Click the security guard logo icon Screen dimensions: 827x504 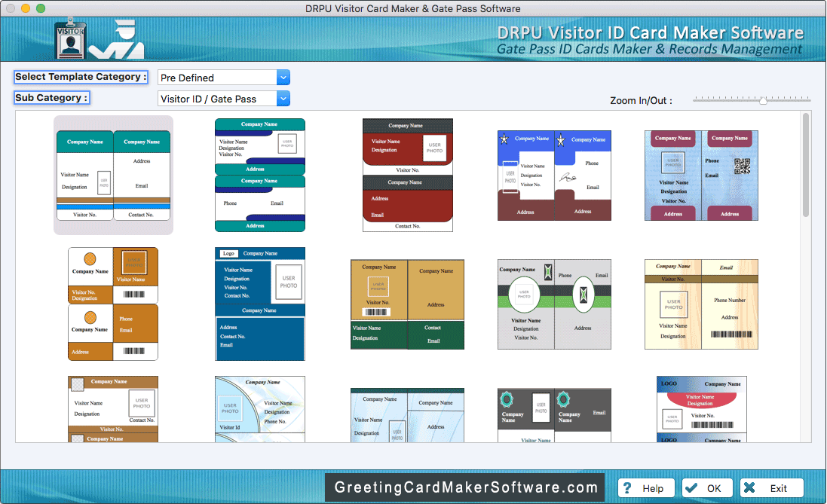pyautogui.click(x=117, y=39)
